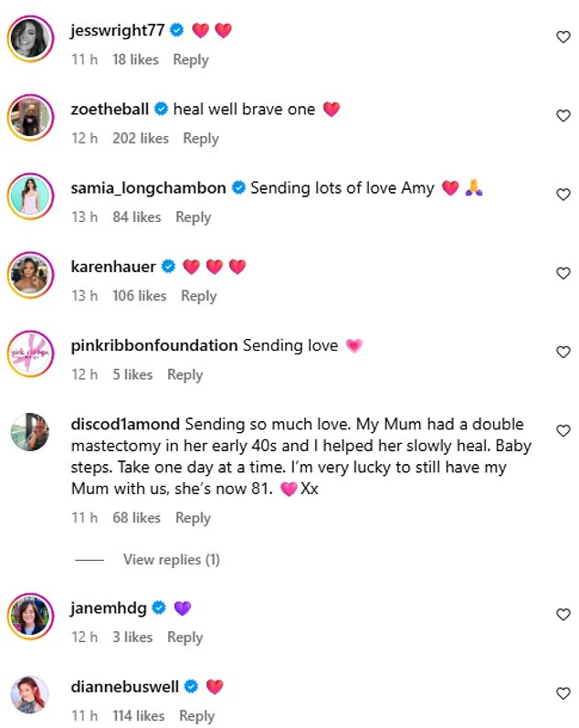
Task: Reply to zoetheball's comment
Action: click(x=201, y=138)
